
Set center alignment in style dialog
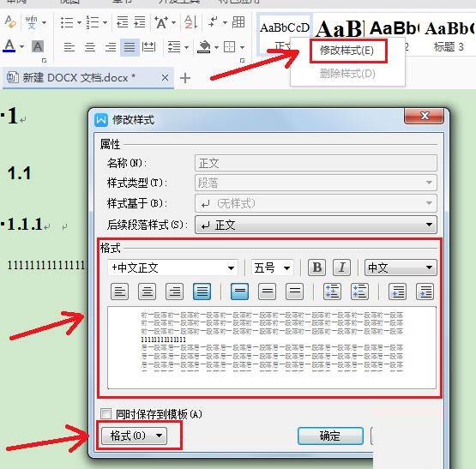147,292
